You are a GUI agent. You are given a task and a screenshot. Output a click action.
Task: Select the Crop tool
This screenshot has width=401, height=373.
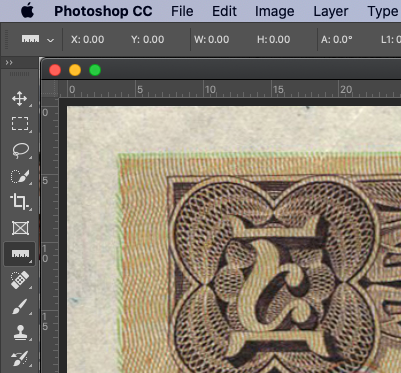(x=19, y=202)
